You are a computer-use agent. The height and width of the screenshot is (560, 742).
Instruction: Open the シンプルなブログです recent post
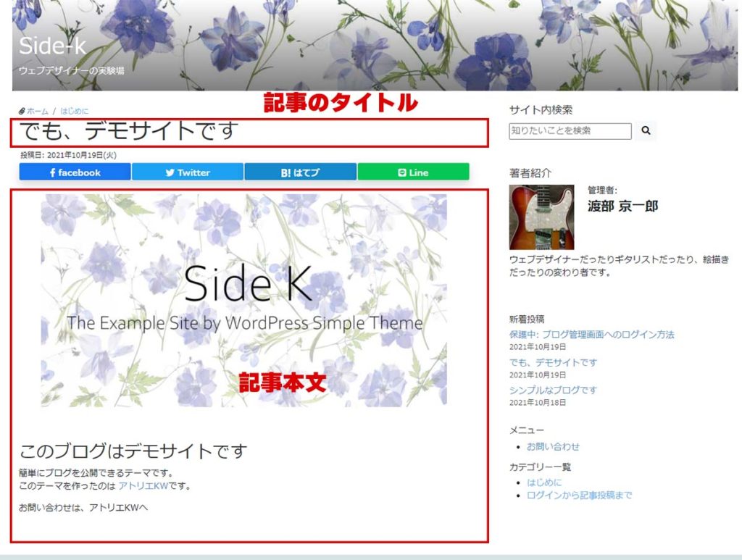coord(553,390)
